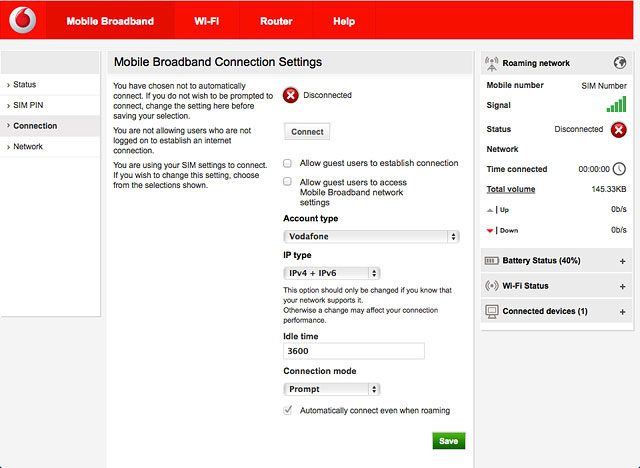Open the Mobile Broadband tab
This screenshot has height=468, width=640.
click(x=110, y=21)
